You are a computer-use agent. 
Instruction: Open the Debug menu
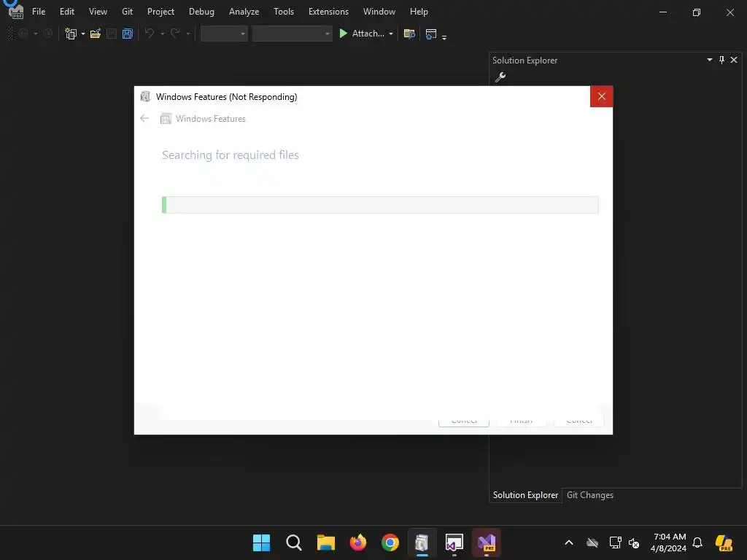pyautogui.click(x=201, y=12)
